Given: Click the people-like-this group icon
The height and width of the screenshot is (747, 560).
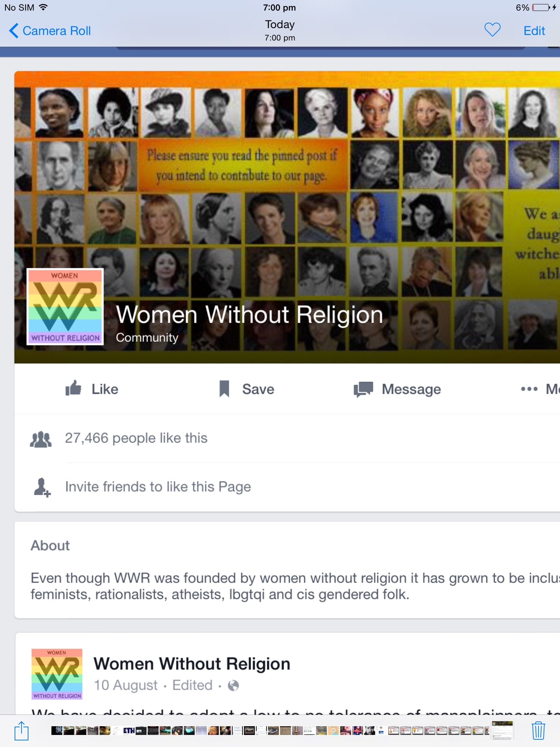Looking at the screenshot, I should pos(40,439).
